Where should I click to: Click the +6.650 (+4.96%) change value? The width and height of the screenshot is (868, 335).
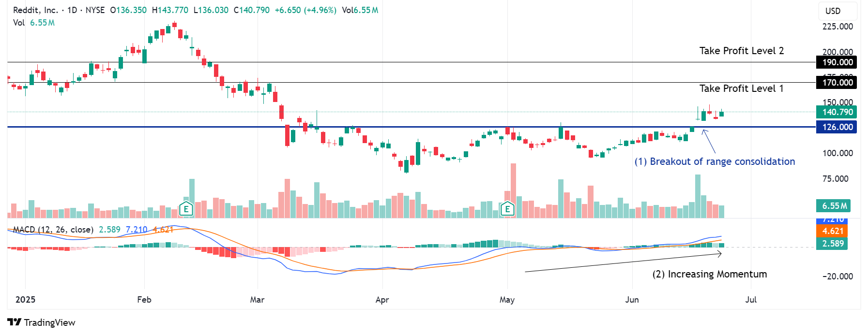click(305, 10)
